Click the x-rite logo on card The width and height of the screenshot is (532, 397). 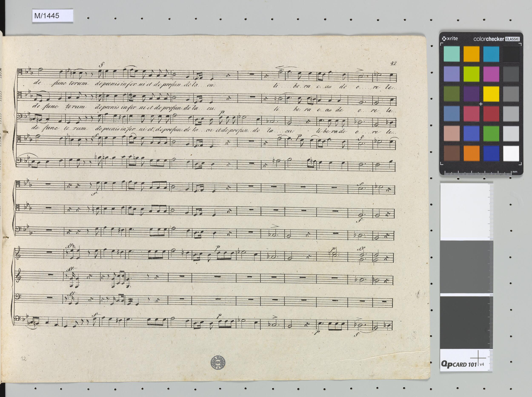pos(450,39)
